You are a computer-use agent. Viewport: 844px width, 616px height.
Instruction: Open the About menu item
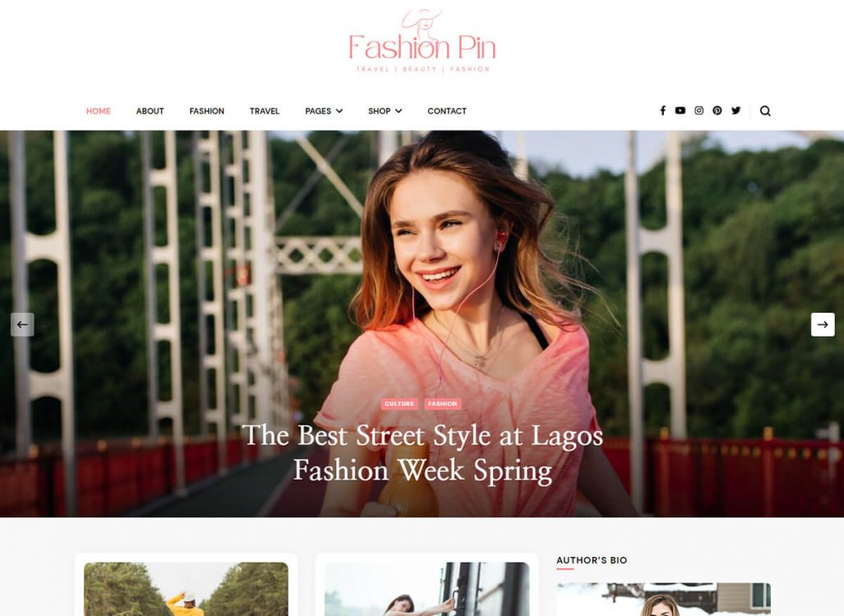point(150,111)
